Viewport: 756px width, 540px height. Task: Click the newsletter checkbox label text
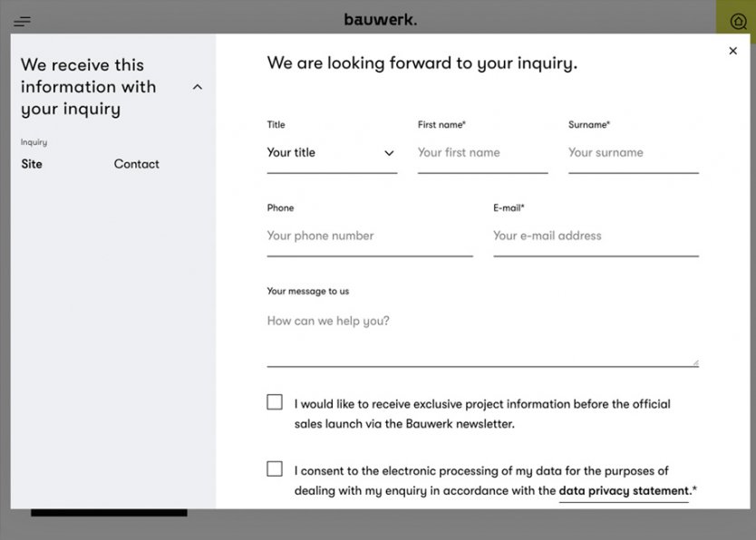(x=481, y=413)
